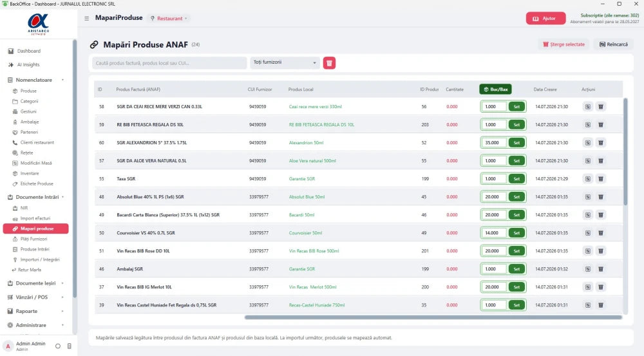This screenshot has height=356, width=644.
Task: Delete Taxa SGR mapping trash icon
Action: 600,179
